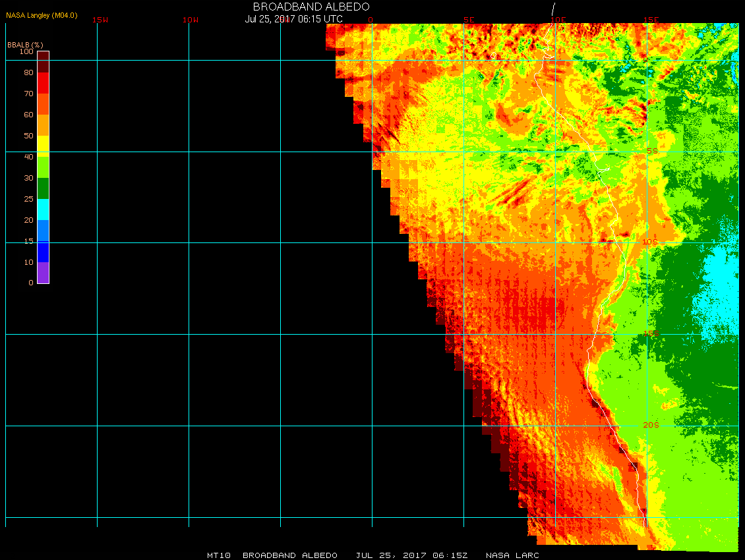
Task: Click the legend value '70'
Action: coord(28,94)
